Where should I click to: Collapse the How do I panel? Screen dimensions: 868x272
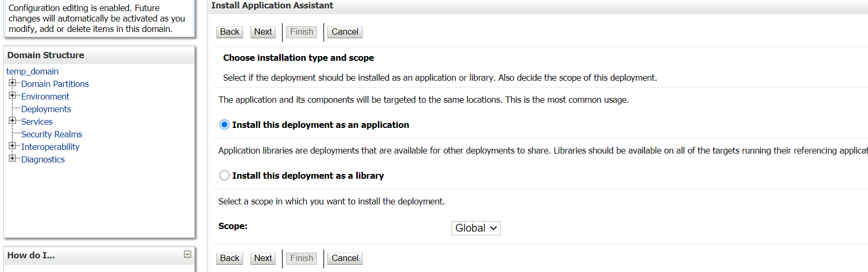[x=188, y=254]
